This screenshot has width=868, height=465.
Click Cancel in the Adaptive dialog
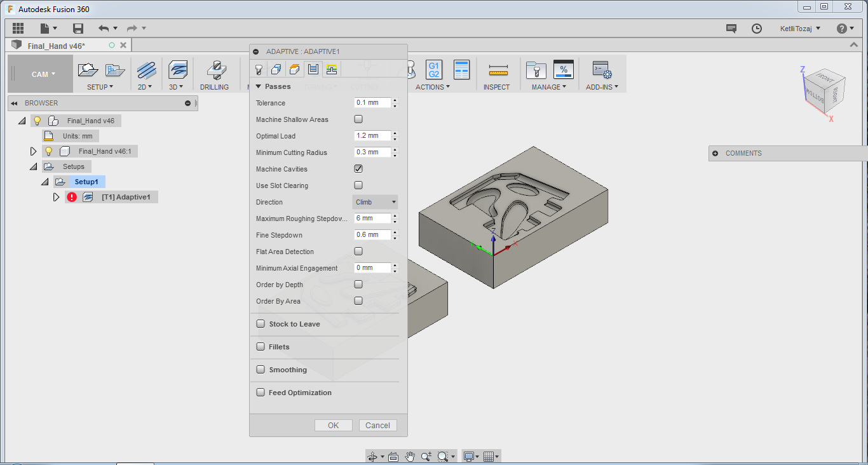tap(378, 426)
